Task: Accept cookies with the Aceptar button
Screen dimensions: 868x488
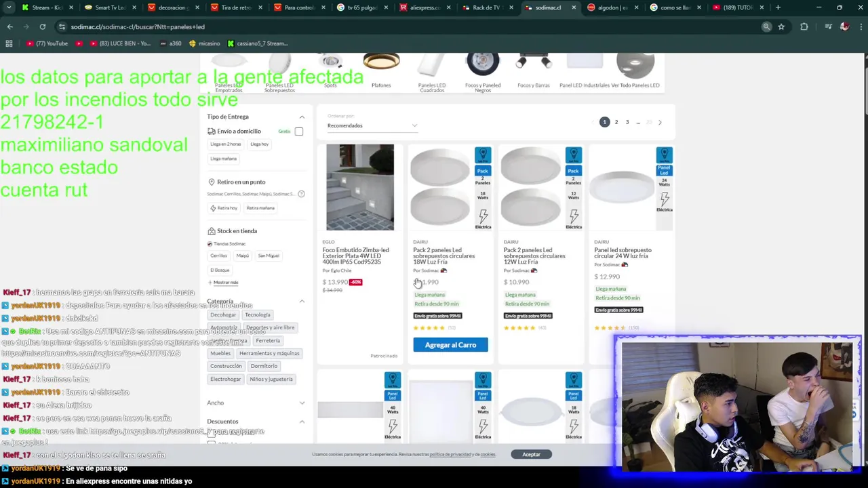Action: tap(531, 454)
